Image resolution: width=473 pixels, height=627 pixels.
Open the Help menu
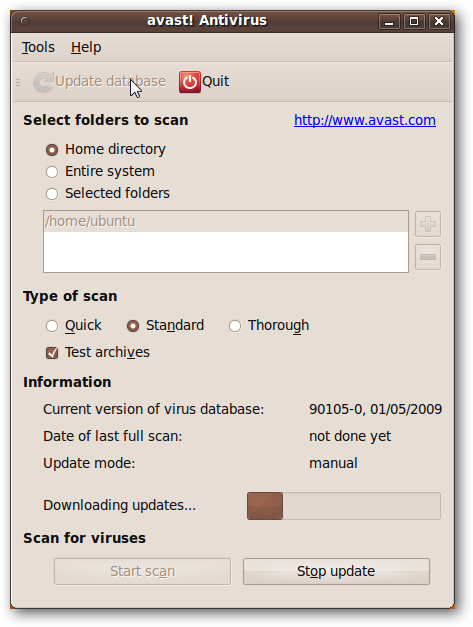(86, 47)
